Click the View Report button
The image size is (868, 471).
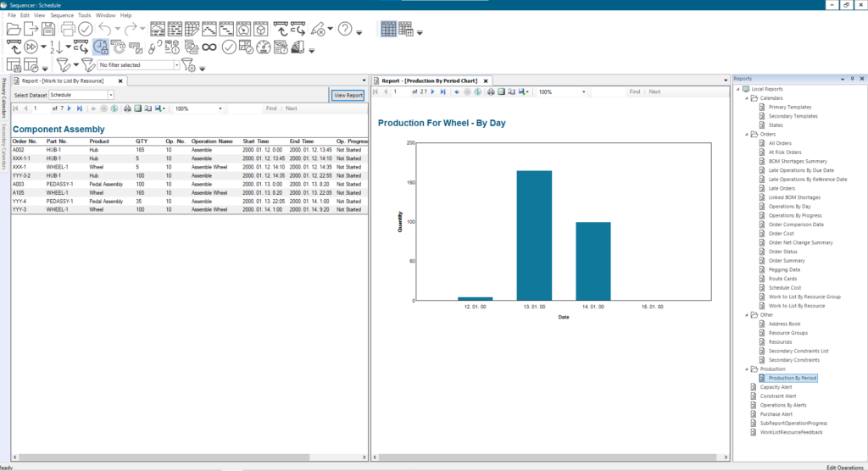click(348, 96)
